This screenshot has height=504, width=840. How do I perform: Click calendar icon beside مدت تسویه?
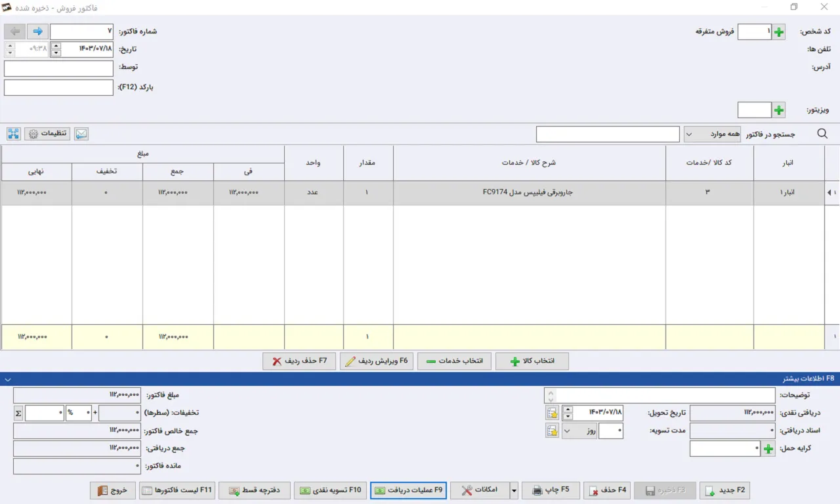pos(552,430)
